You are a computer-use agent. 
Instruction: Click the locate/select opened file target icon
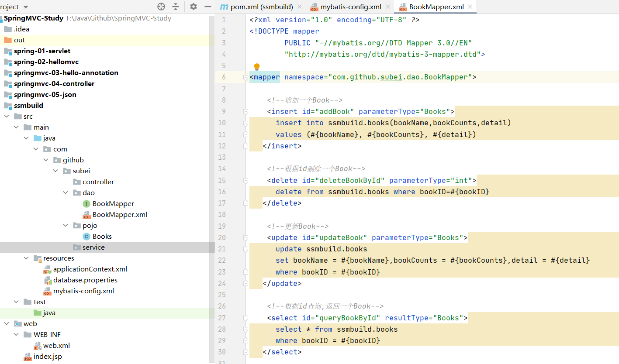tap(161, 7)
